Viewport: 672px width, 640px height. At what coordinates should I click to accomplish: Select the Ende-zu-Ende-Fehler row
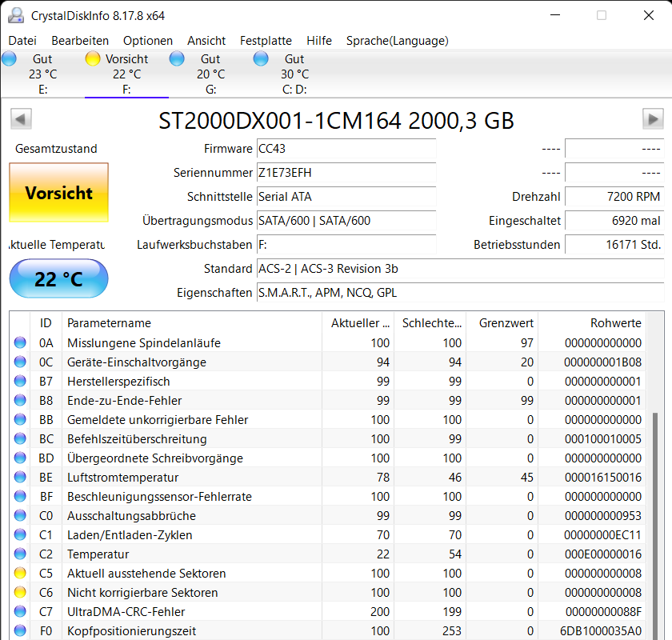pos(328,400)
